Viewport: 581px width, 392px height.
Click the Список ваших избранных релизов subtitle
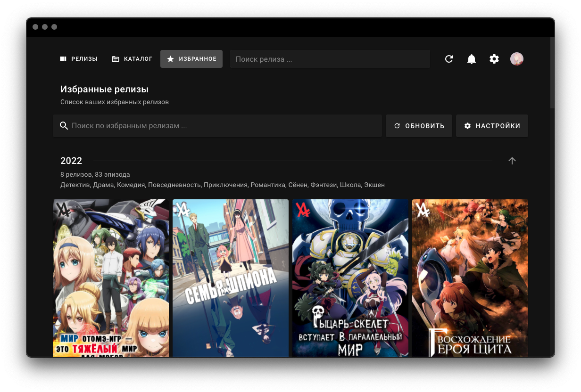click(x=115, y=102)
